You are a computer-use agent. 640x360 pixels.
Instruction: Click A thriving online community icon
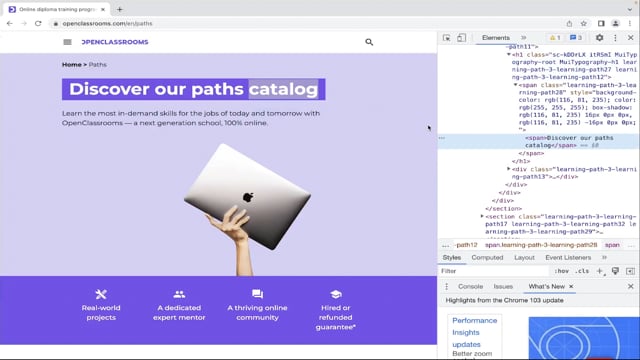(257, 294)
